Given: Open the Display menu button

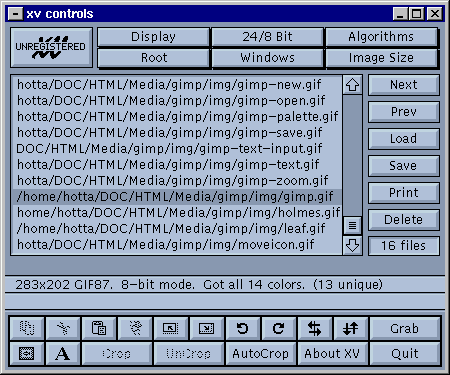Looking at the screenshot, I should [153, 37].
